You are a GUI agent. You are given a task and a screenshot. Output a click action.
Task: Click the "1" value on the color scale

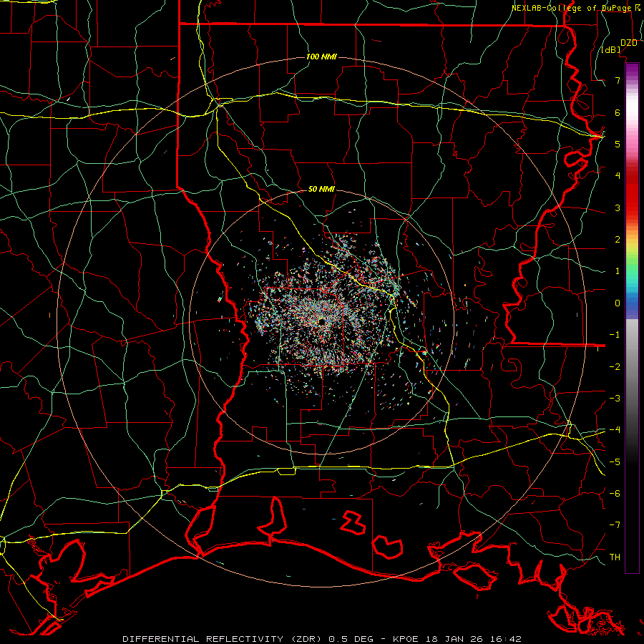(618, 271)
